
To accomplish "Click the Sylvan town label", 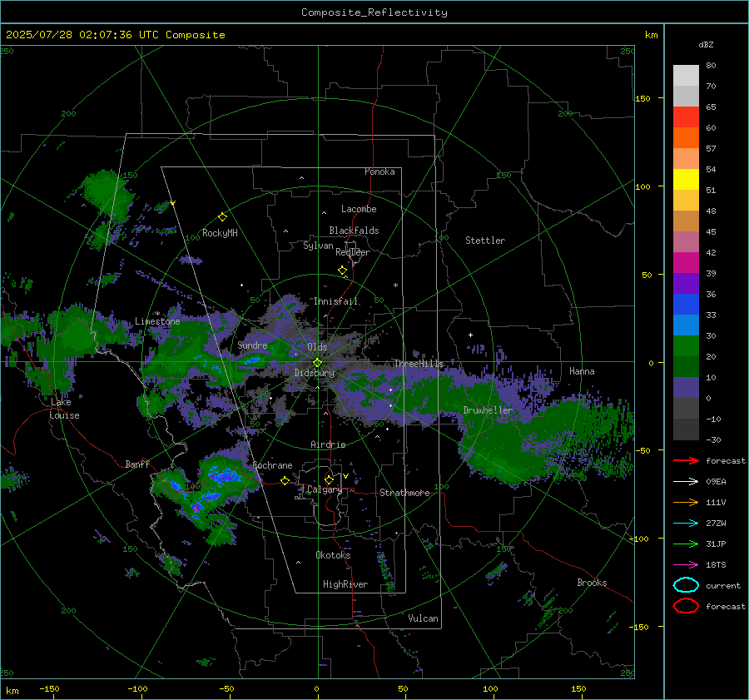I will [318, 246].
